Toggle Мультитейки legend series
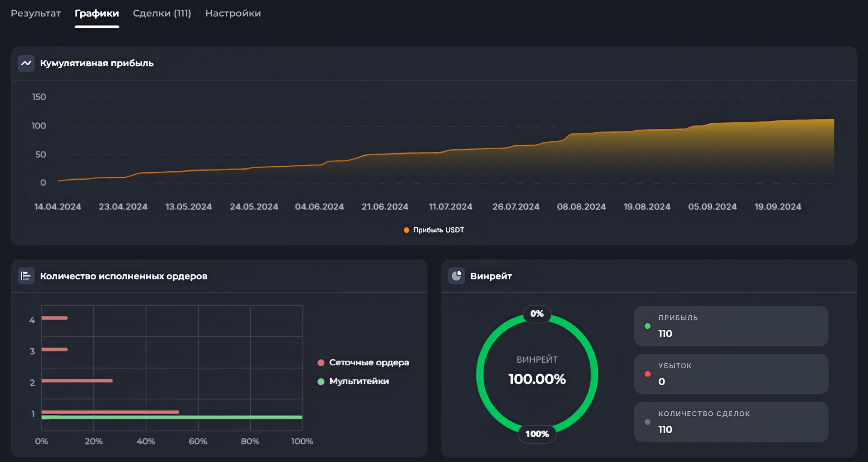This screenshot has width=868, height=462. [x=353, y=381]
